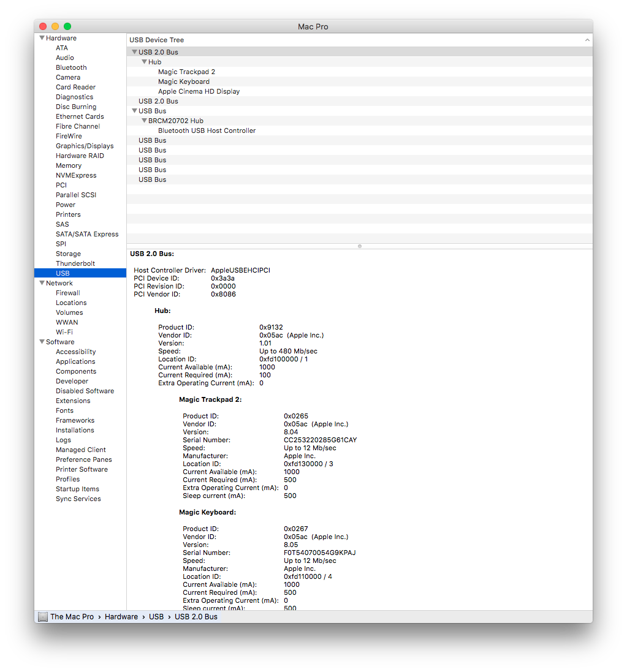This screenshot has width=627, height=672.
Task: Select Fibre Channel in sidebar
Action: [x=78, y=126]
